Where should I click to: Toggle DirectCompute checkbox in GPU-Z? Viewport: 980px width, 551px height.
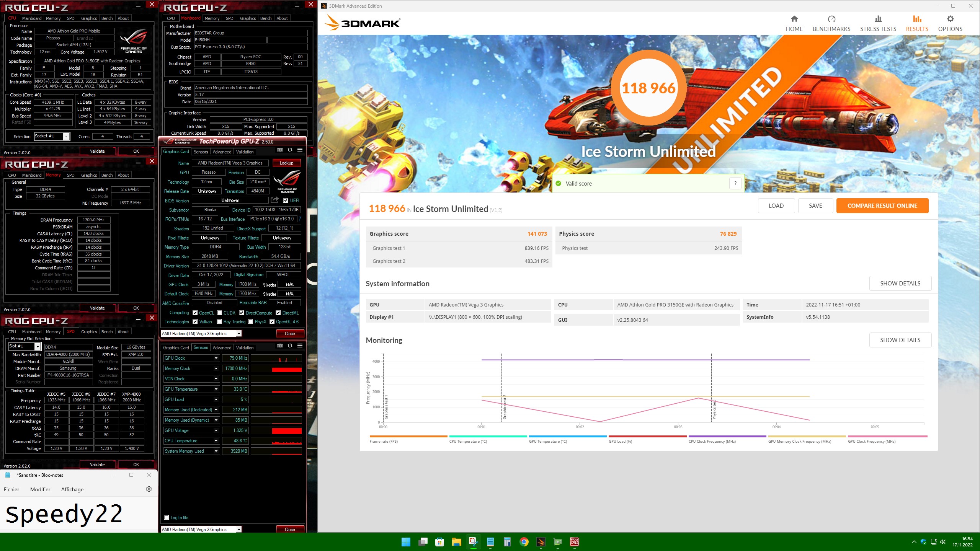[242, 313]
